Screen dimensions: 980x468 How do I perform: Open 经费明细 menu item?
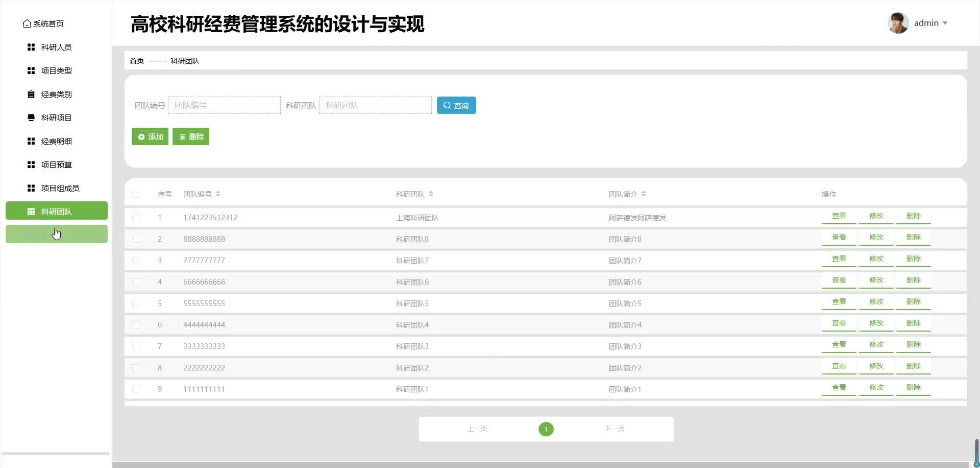point(56,141)
